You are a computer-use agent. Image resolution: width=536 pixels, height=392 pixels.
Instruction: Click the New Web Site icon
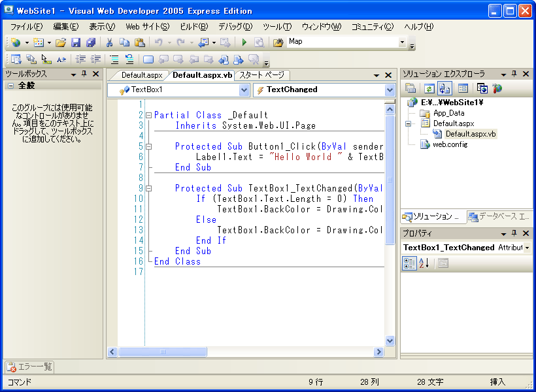pyautogui.click(x=16, y=42)
